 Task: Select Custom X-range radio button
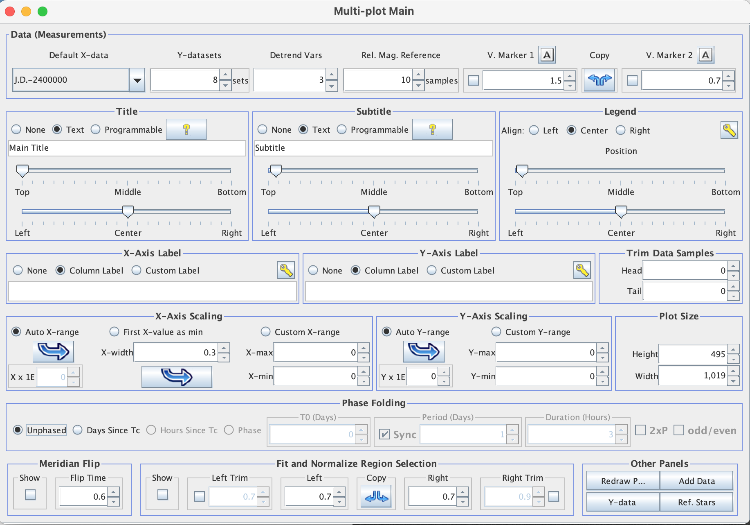coord(266,332)
